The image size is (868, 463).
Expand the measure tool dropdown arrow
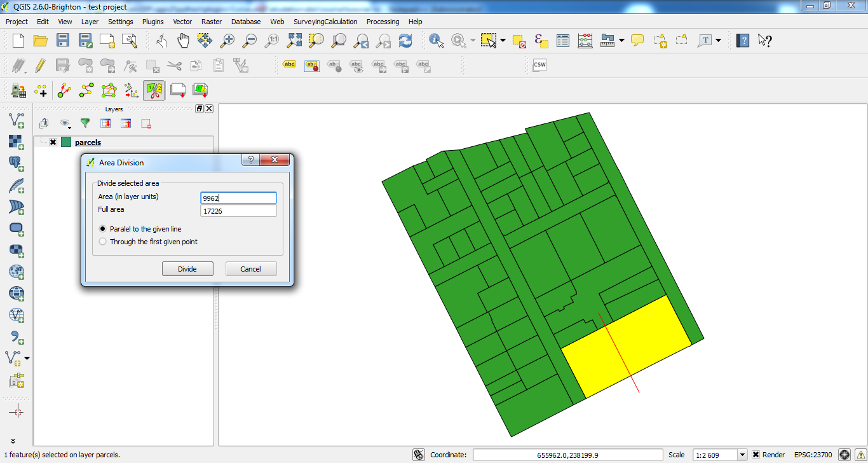pyautogui.click(x=621, y=41)
